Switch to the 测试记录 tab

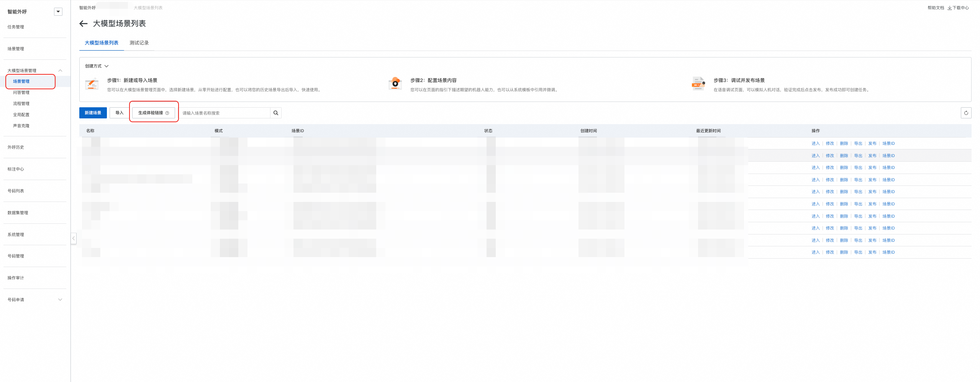139,43
